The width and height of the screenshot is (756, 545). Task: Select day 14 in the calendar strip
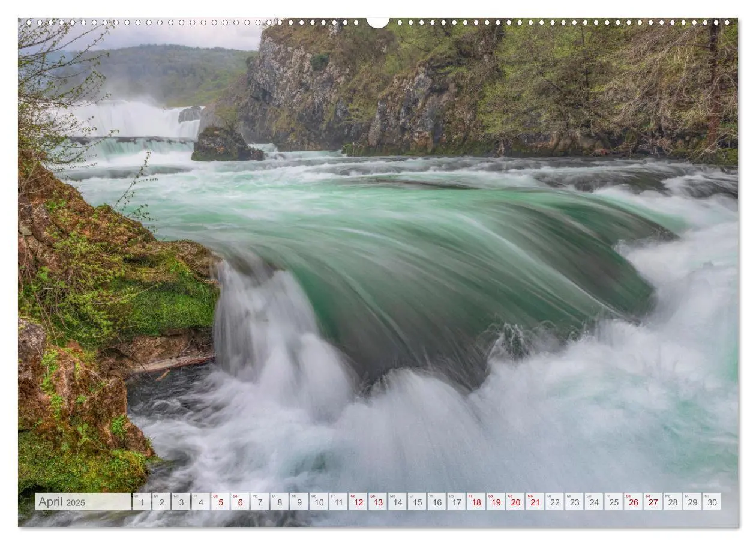pyautogui.click(x=397, y=502)
